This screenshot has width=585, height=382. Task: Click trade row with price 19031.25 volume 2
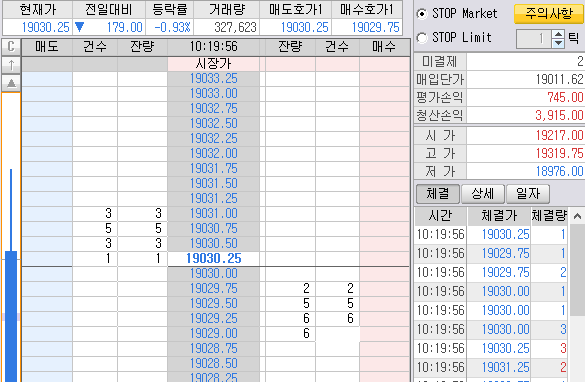[x=491, y=367]
